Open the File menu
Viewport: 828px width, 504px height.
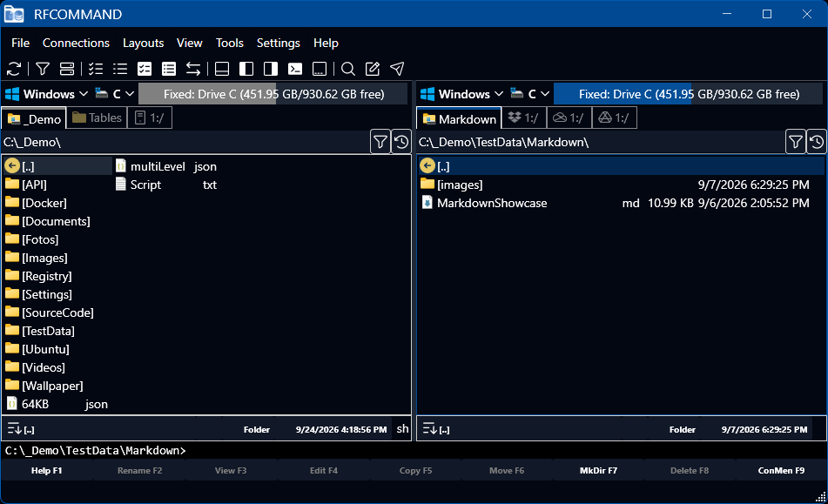(21, 43)
